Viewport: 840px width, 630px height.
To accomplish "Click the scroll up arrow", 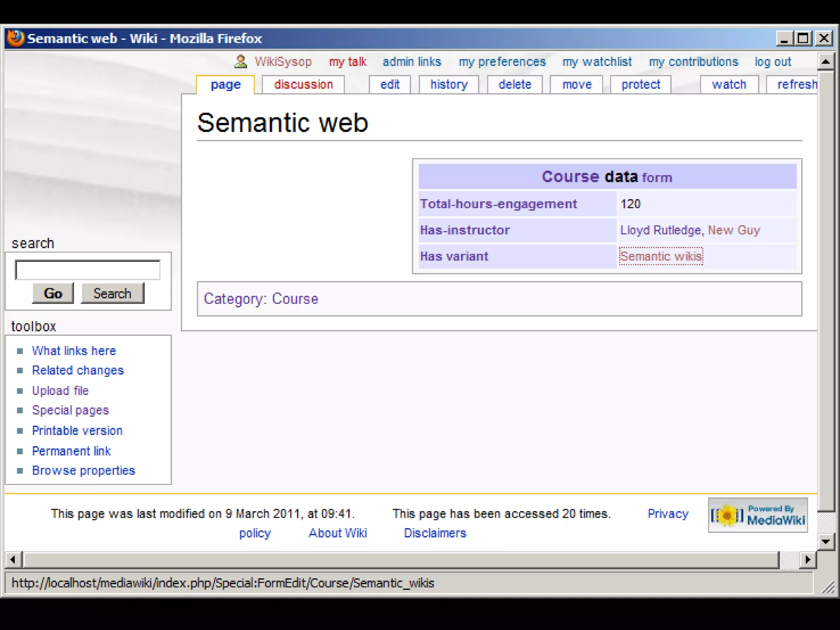I will (826, 62).
